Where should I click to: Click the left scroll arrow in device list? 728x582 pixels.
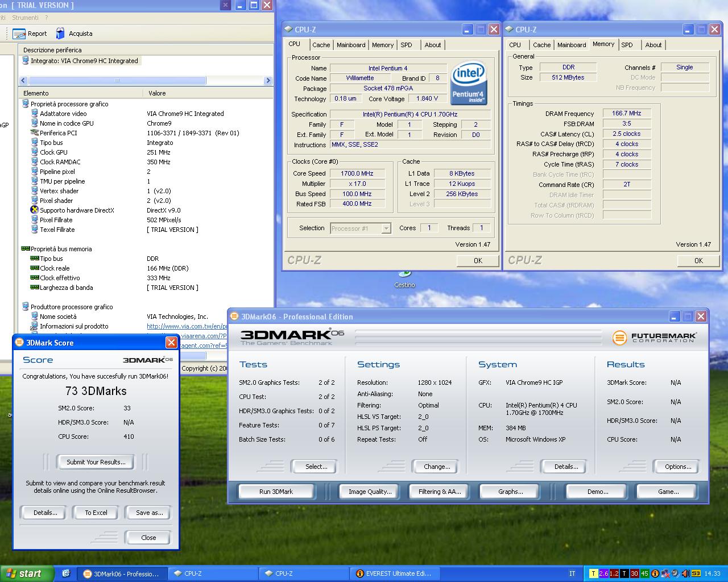[24, 81]
